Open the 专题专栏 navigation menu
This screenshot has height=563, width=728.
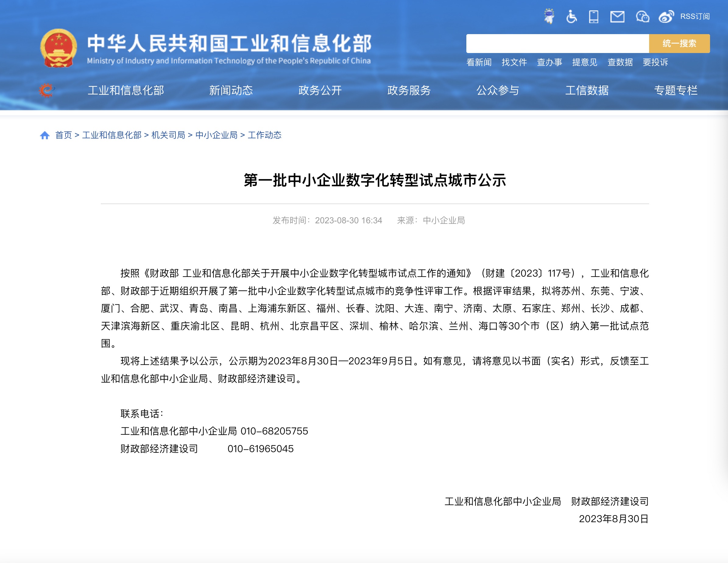point(676,90)
